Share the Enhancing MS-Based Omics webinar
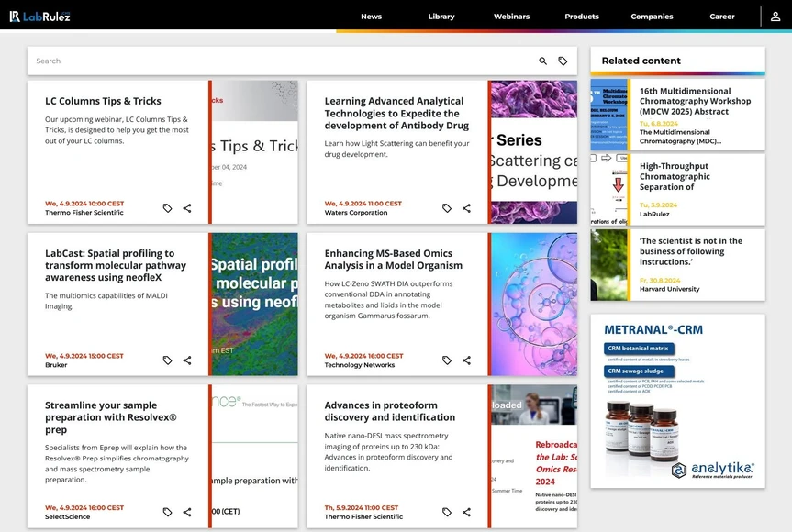792x532 pixels. (x=466, y=360)
